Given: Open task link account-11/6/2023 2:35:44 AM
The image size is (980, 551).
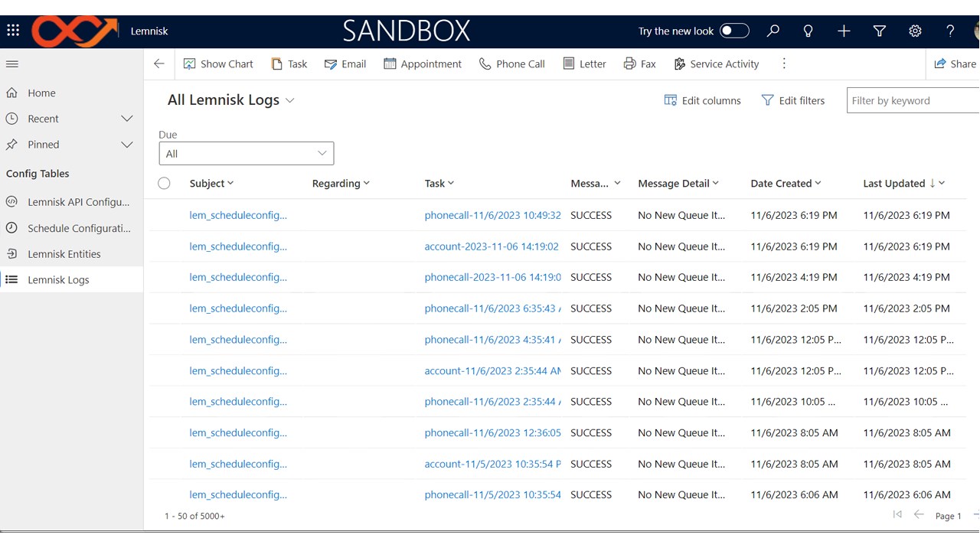Looking at the screenshot, I should [x=493, y=371].
